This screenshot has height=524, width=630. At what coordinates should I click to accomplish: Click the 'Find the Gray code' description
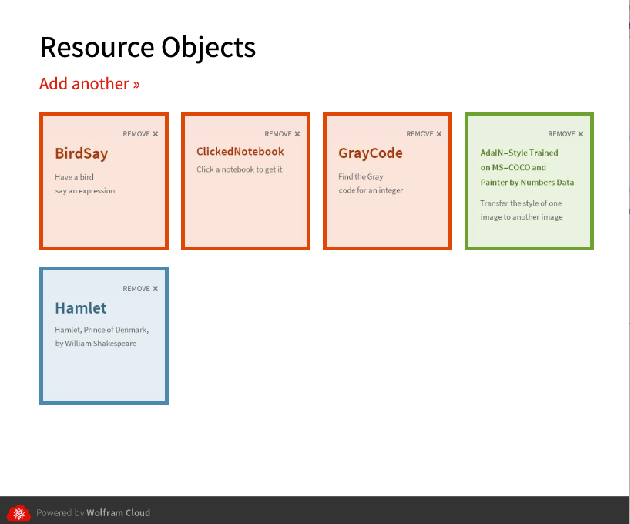[x=370, y=183]
